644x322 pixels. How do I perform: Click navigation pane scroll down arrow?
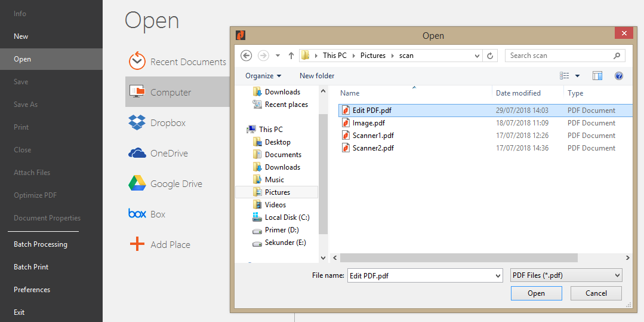click(323, 258)
